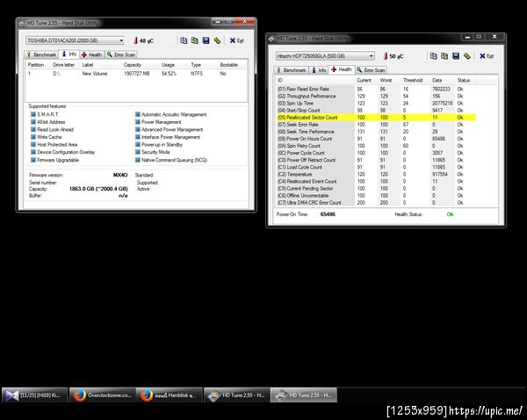Click Exit button in Hitachi window
527x420 pixels.
pyautogui.click(x=487, y=56)
